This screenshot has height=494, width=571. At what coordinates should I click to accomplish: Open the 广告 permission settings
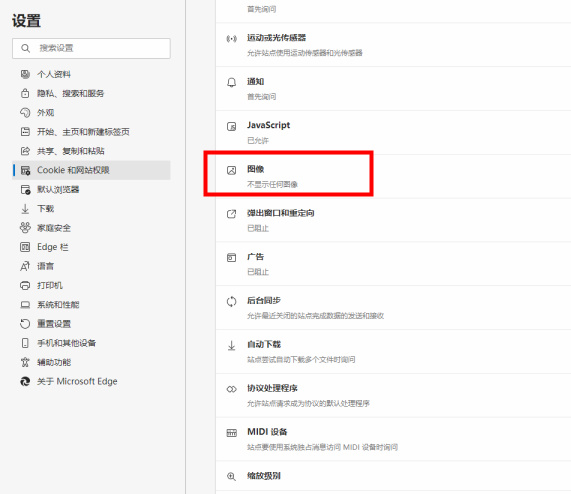click(393, 264)
